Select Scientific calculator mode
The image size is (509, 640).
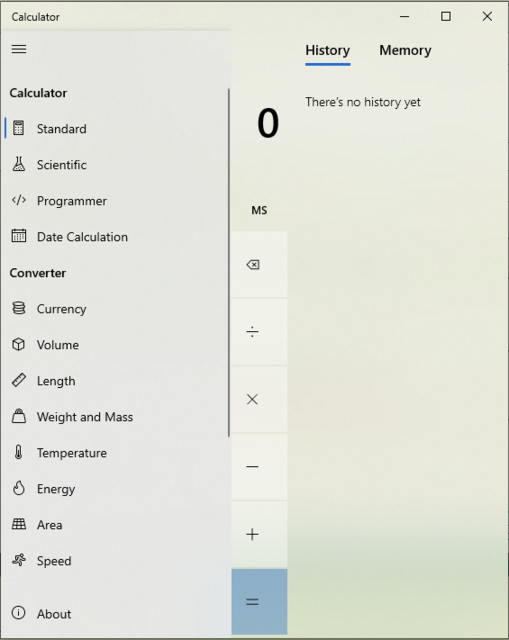pyautogui.click(x=115, y=164)
